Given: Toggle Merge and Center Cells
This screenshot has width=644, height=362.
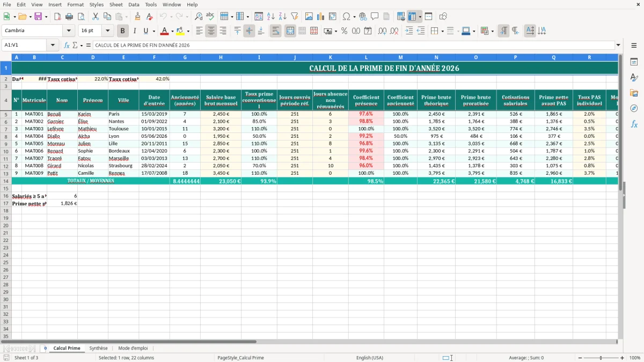Looking at the screenshot, I should pyautogui.click(x=290, y=31).
